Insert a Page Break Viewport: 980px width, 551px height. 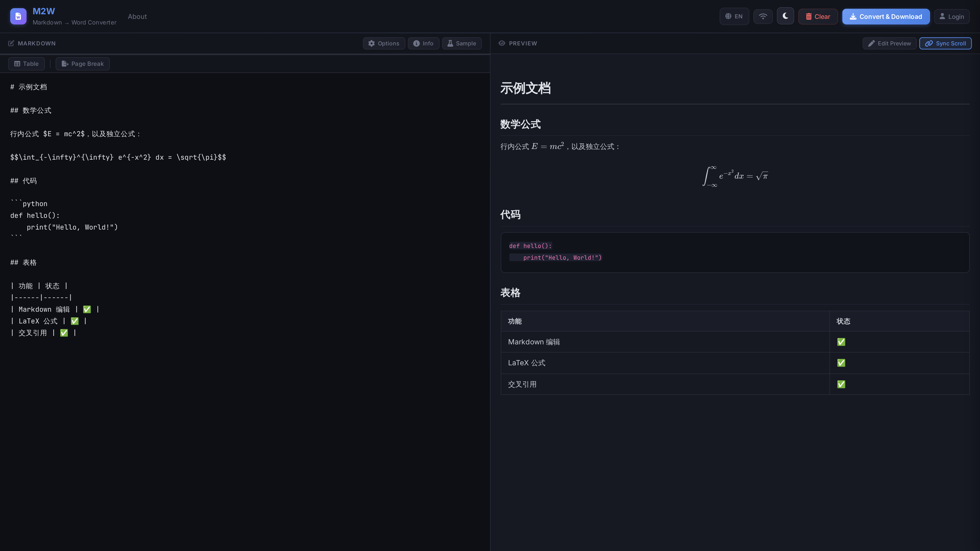82,64
